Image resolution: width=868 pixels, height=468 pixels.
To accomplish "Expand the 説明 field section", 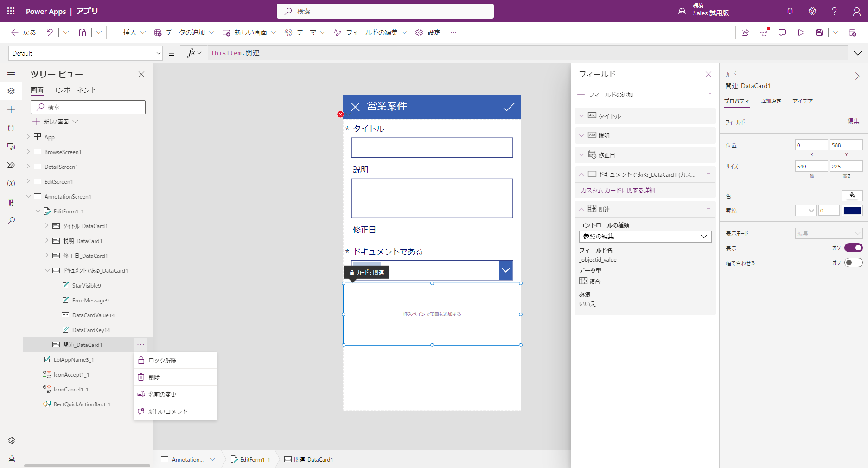I will [581, 135].
